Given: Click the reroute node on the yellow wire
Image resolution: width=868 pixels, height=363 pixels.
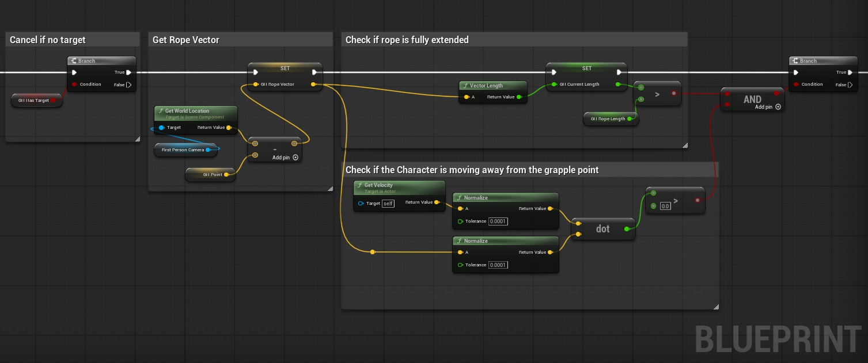Looking at the screenshot, I should click(373, 252).
